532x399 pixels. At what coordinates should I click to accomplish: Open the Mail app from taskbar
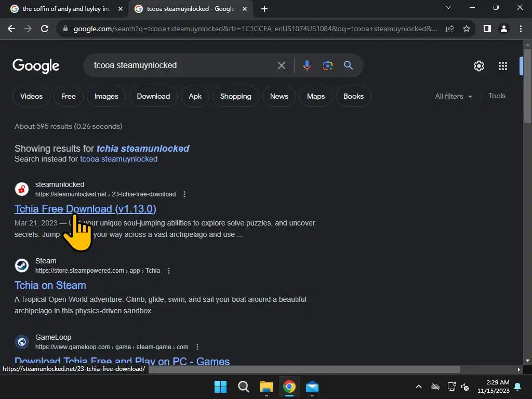click(312, 387)
